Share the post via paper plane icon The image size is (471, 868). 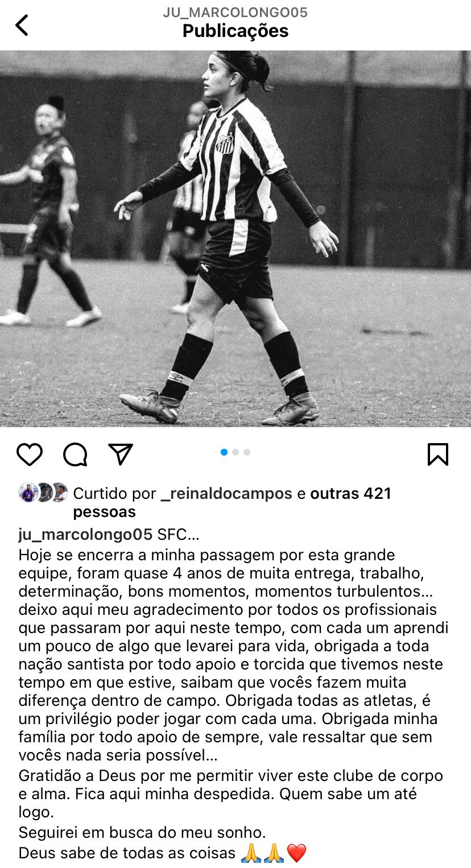pos(121,454)
